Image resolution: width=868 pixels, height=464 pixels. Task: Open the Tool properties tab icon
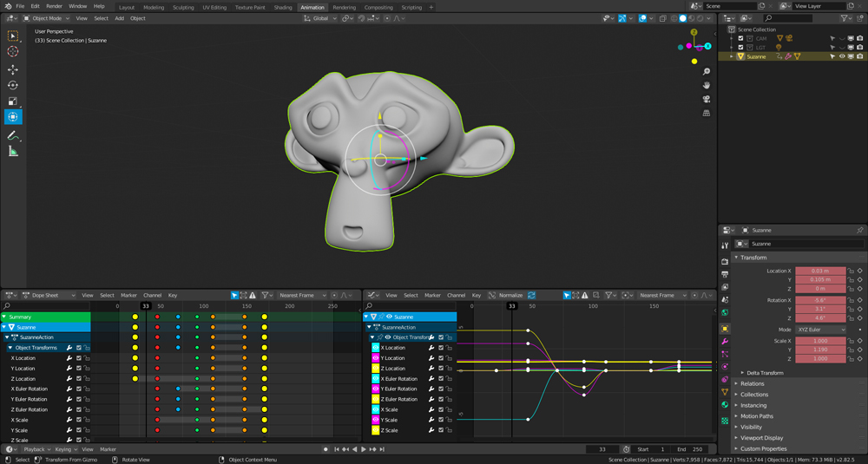[725, 245]
